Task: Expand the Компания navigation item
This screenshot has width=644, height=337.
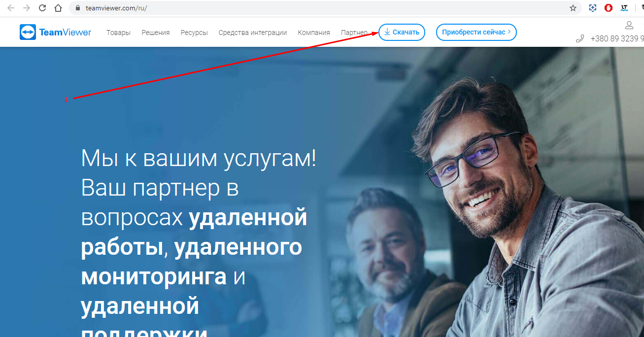Action: 314,33
